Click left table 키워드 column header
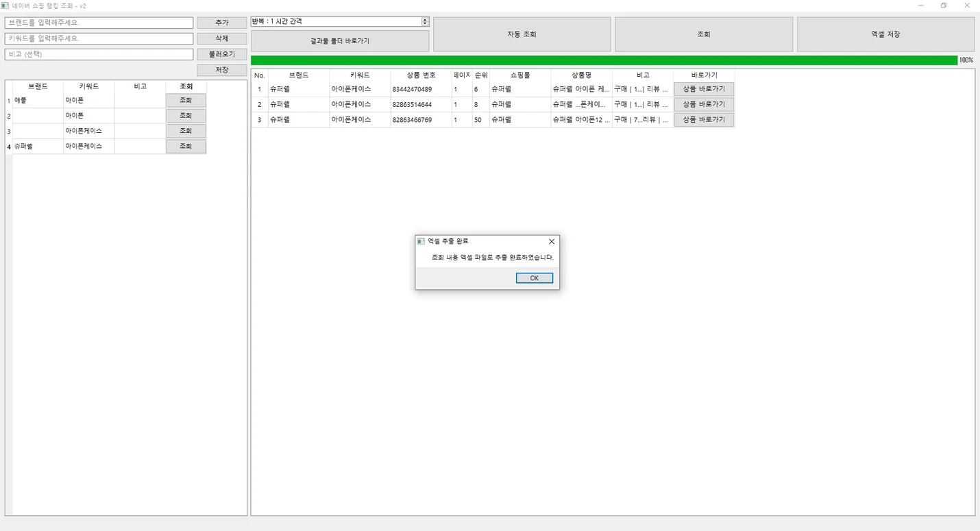The width and height of the screenshot is (980, 531). [x=89, y=86]
